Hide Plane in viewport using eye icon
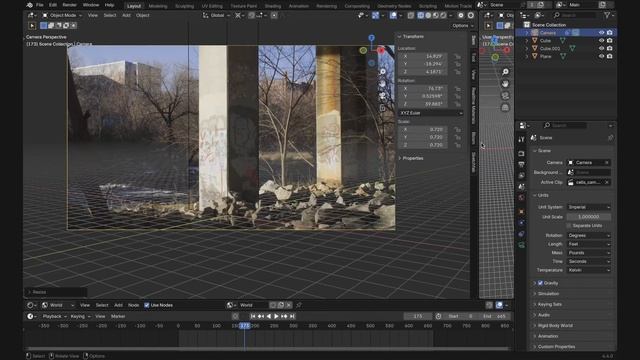This screenshot has height=360, width=640. pos(601,56)
